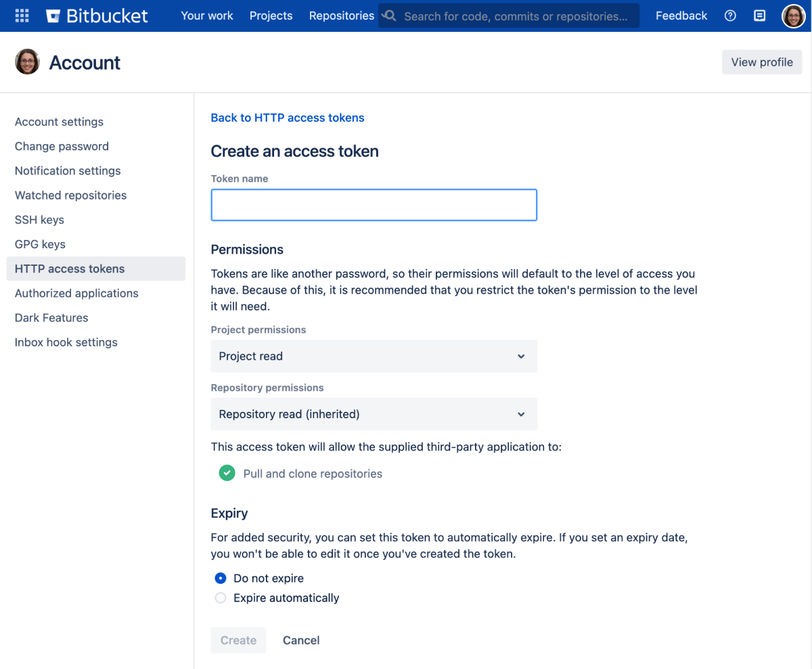Enable automatic expiry instead of no expiry
Image resolution: width=812 pixels, height=669 pixels.
pos(220,598)
